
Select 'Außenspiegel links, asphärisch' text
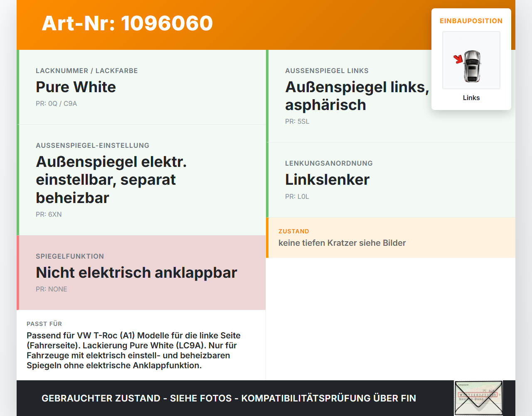pos(357,96)
